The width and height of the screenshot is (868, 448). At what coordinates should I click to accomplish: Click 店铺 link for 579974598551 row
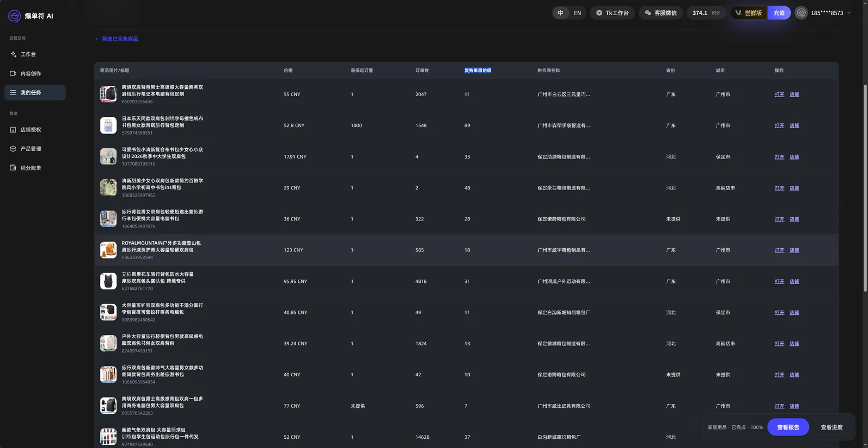pyautogui.click(x=794, y=125)
